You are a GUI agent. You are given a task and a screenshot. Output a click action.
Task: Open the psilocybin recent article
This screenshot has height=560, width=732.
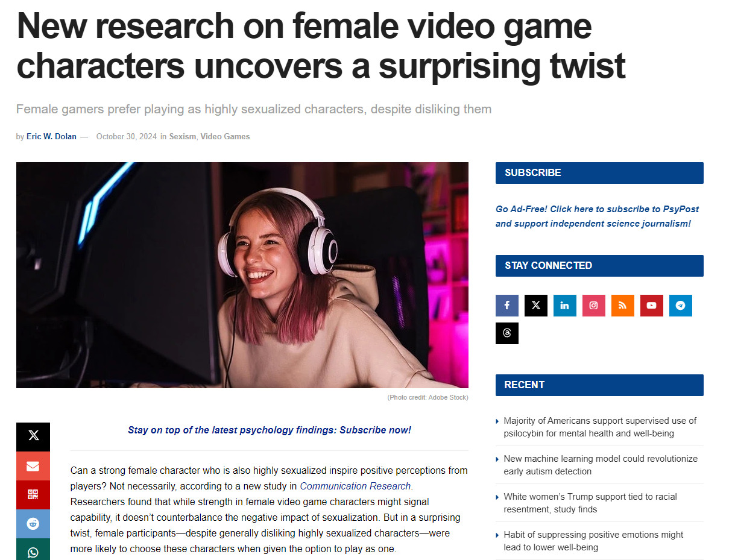(600, 427)
